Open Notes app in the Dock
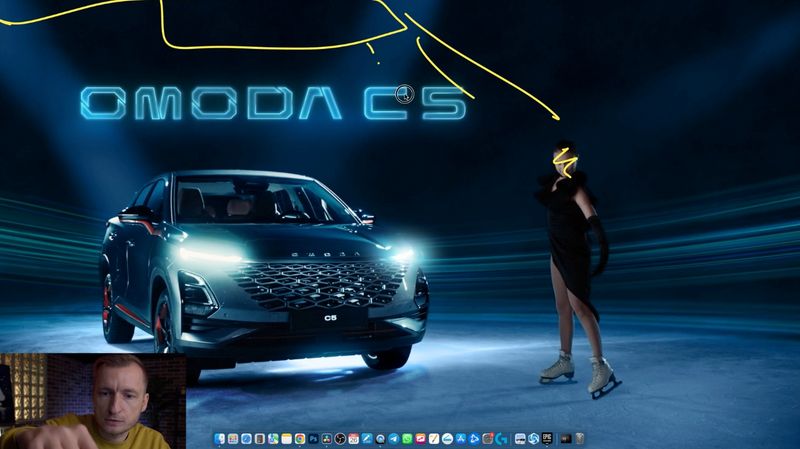Image resolution: width=800 pixels, height=449 pixels. pyautogui.click(x=287, y=439)
